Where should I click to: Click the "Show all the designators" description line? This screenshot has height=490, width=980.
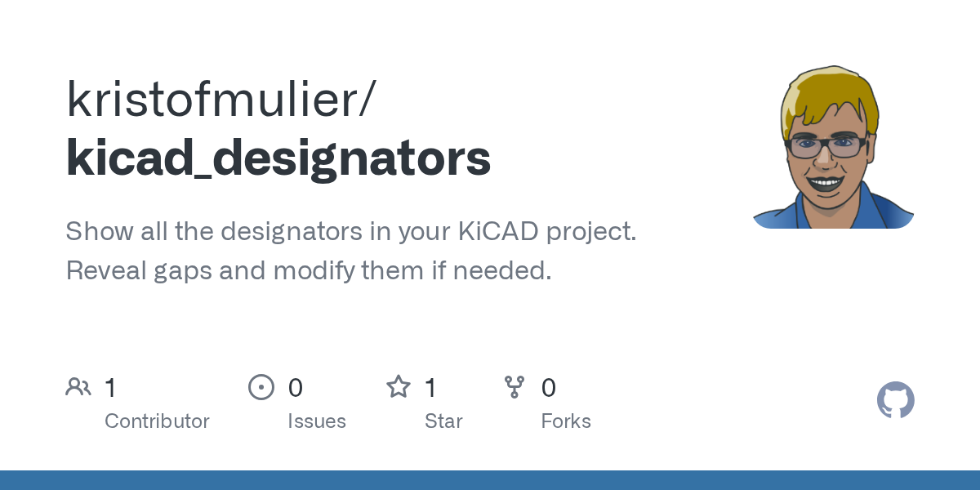pyautogui.click(x=351, y=231)
